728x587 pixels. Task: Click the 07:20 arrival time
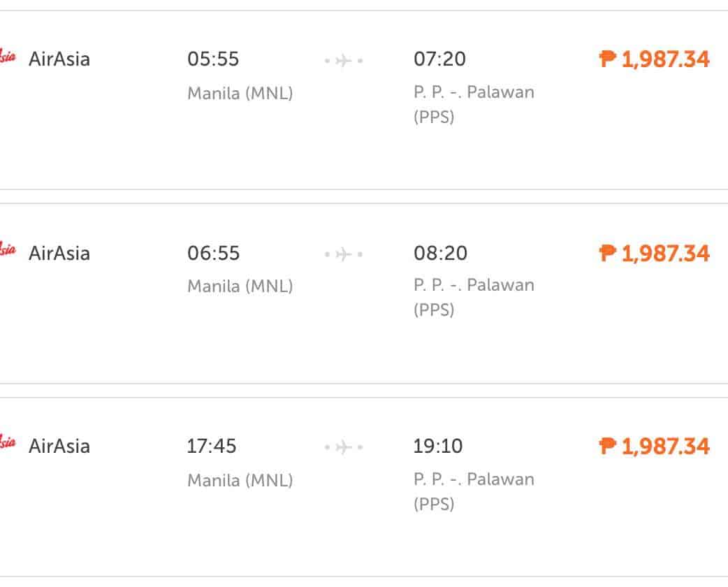(439, 59)
